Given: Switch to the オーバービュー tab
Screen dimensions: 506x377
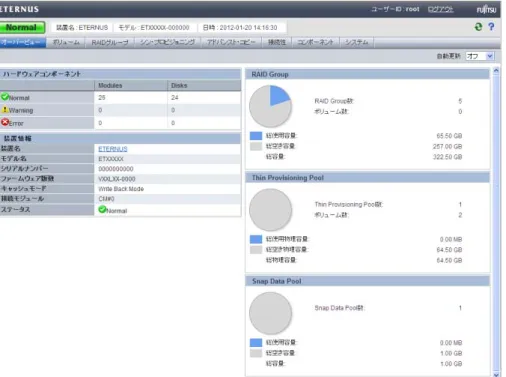Looking at the screenshot, I should (22, 42).
